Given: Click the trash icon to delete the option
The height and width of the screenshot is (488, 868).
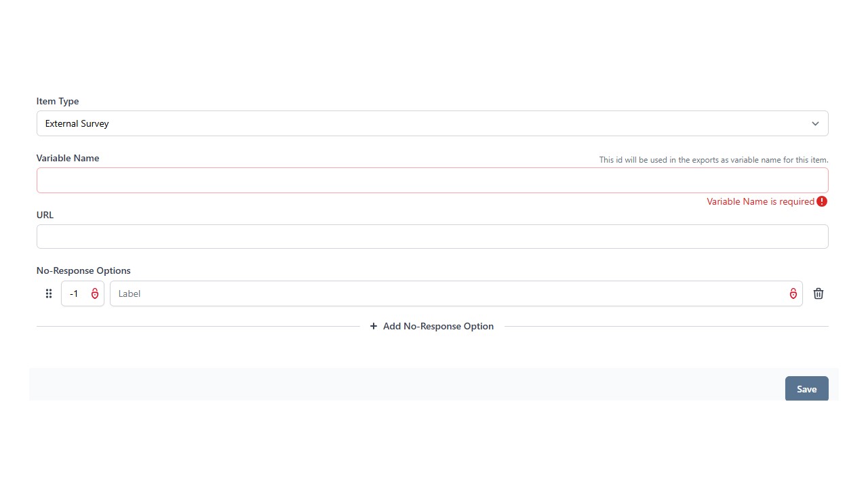Looking at the screenshot, I should tap(818, 293).
